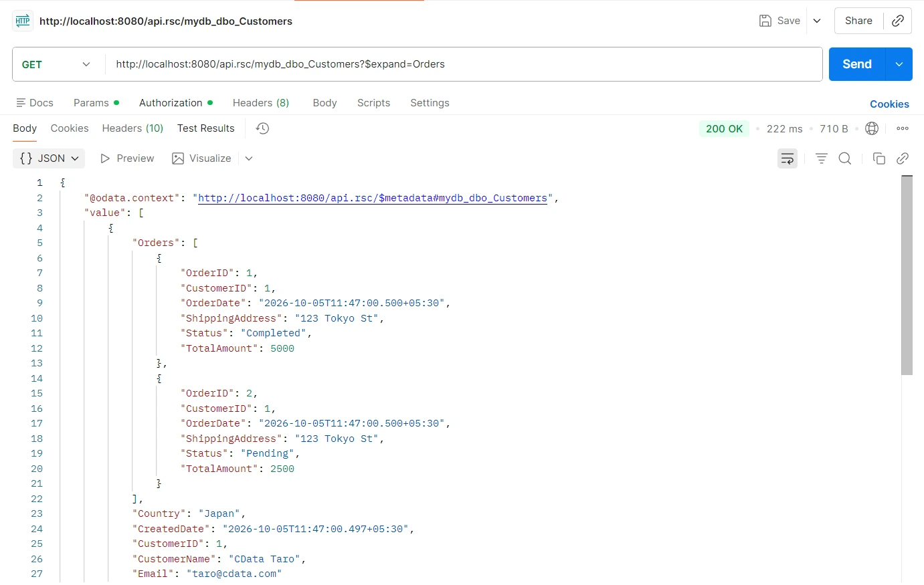924x585 pixels.
Task: Click the Visualize button
Action: tap(201, 158)
